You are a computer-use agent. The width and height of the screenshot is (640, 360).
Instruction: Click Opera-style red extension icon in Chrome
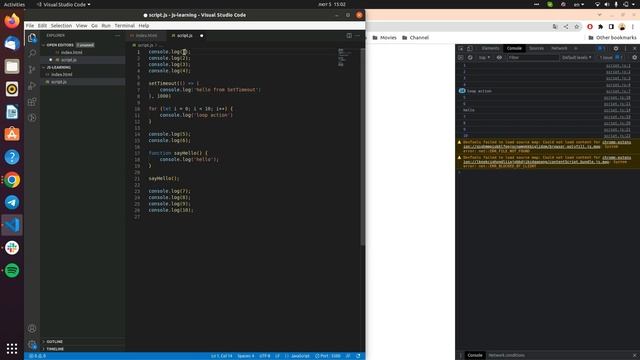click(x=590, y=27)
